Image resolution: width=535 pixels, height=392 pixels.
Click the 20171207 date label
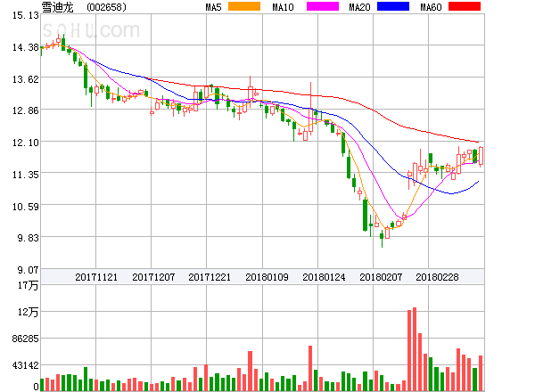pos(153,277)
